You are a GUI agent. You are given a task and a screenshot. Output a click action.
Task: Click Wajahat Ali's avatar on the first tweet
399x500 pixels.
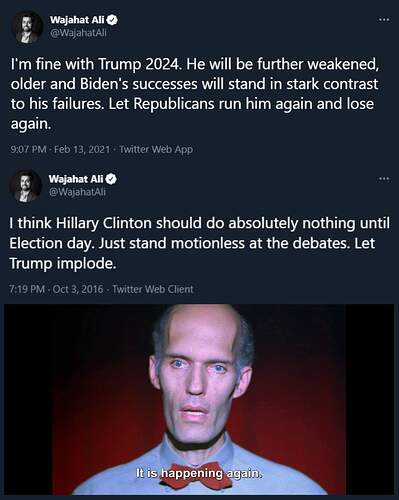click(x=27, y=27)
